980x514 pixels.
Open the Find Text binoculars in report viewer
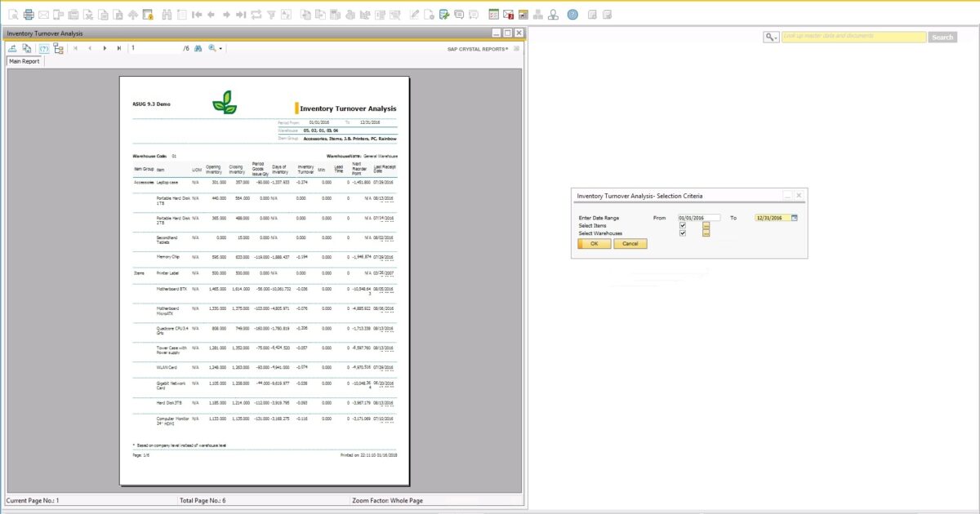[x=198, y=48]
